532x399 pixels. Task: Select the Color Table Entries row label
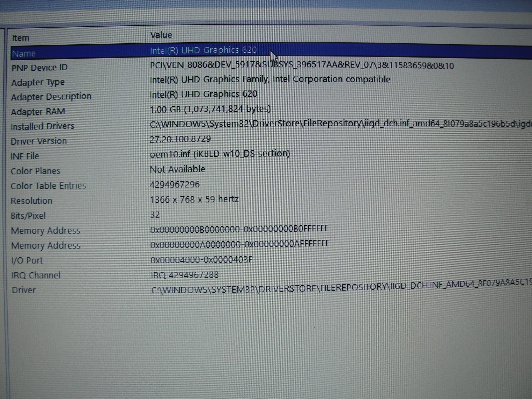pos(48,186)
